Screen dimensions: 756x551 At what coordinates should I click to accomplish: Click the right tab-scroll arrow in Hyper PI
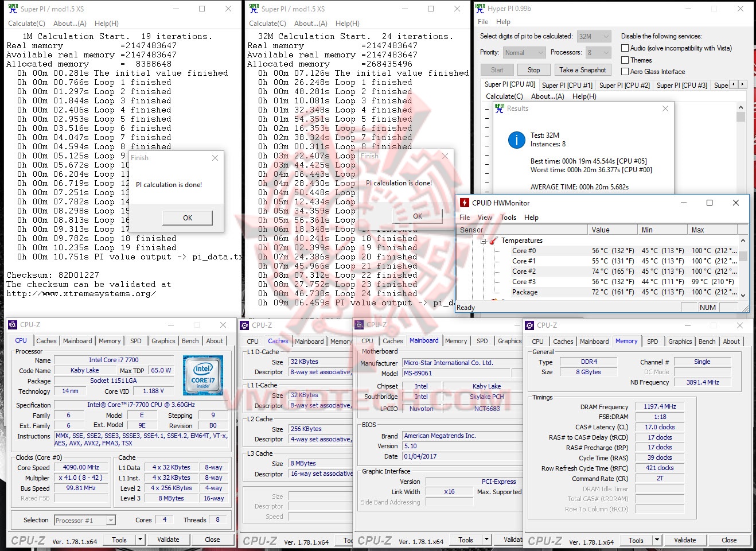742,84
